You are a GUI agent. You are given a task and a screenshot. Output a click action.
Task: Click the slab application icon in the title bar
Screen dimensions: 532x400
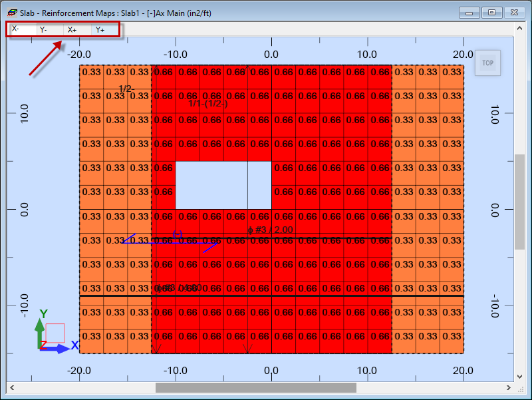tap(11, 12)
